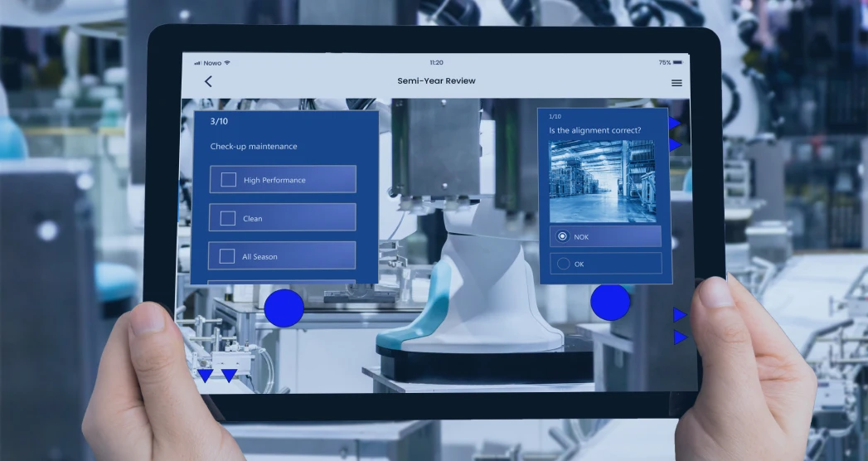Screen dimensions: 868x461
Task: Tap the Wi-Fi icon beside Nowo
Action: tap(227, 62)
